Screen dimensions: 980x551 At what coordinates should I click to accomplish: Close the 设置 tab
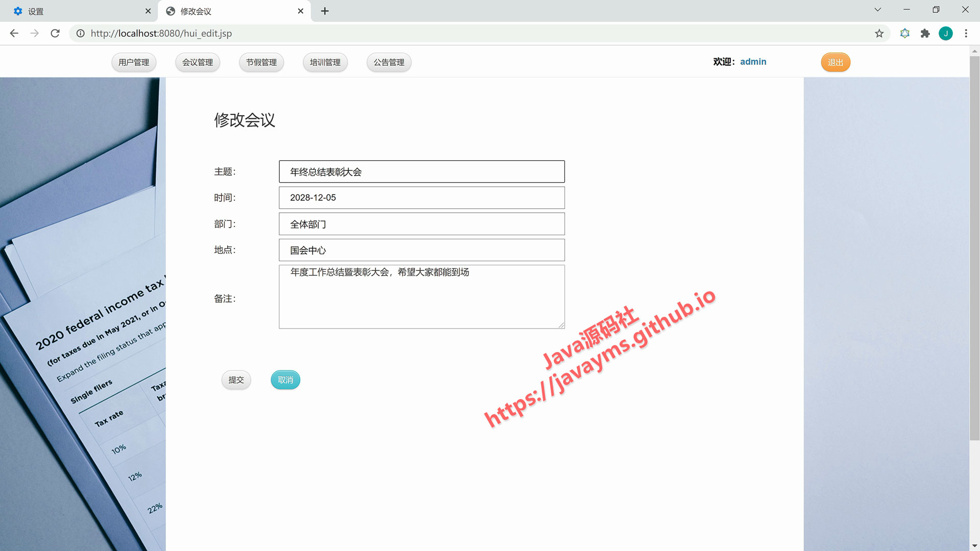(148, 11)
